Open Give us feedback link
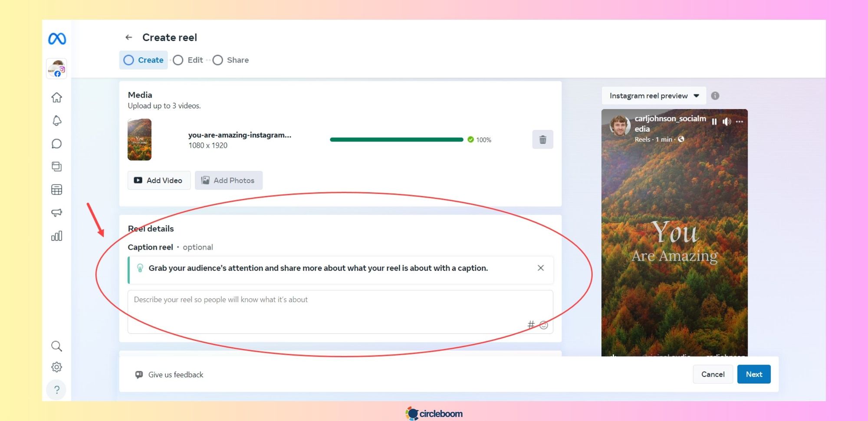This screenshot has height=421, width=868. (x=169, y=375)
